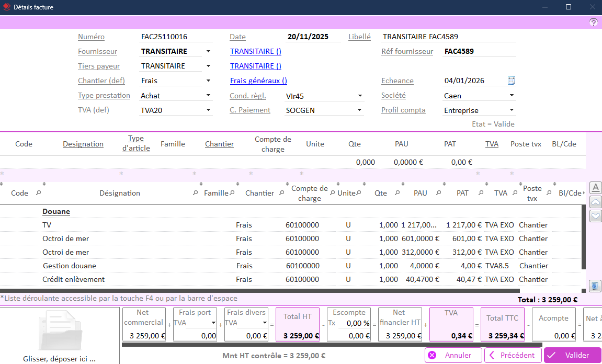Click the Libellé input field
This screenshot has width=602, height=364.
click(448, 37)
